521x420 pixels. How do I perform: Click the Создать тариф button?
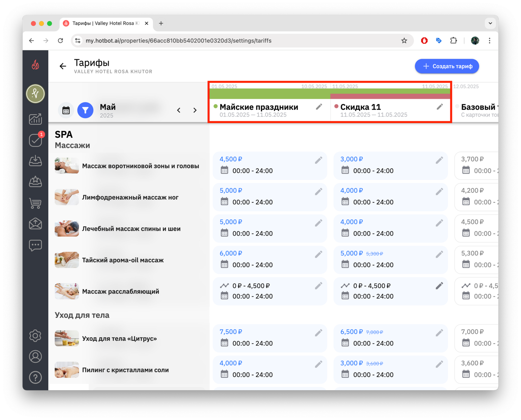coord(447,66)
